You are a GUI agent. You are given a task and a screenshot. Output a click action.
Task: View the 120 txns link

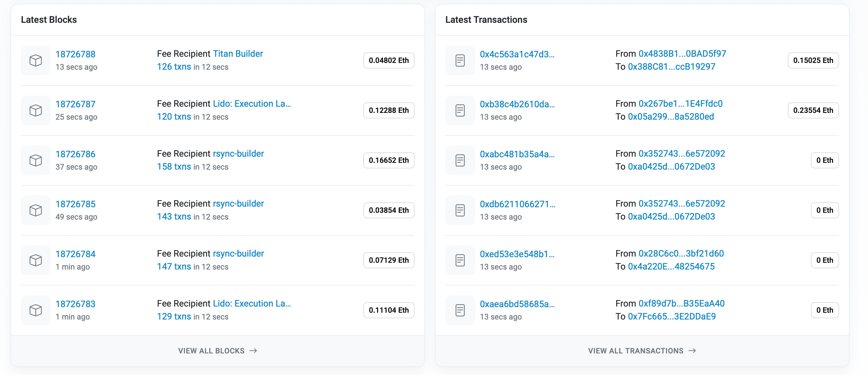174,117
